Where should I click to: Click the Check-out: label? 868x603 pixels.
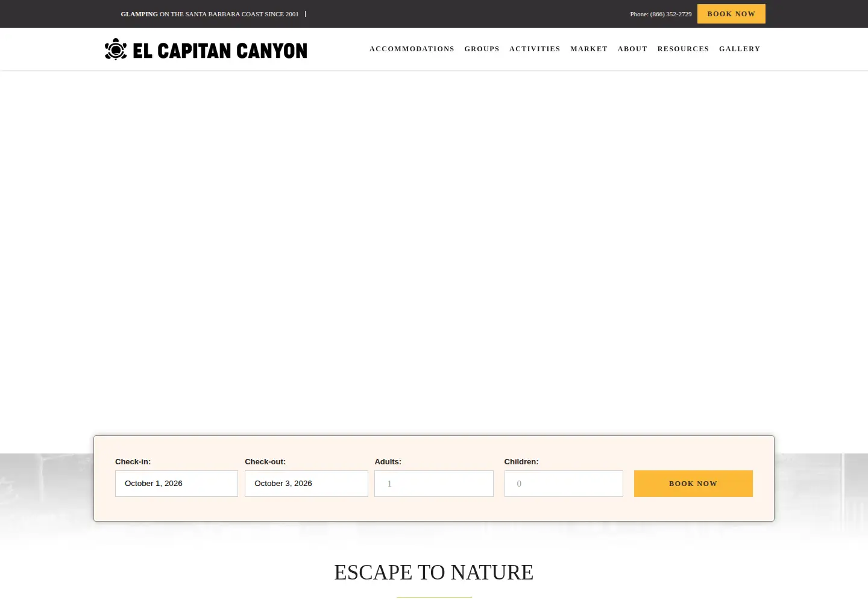coord(265,462)
